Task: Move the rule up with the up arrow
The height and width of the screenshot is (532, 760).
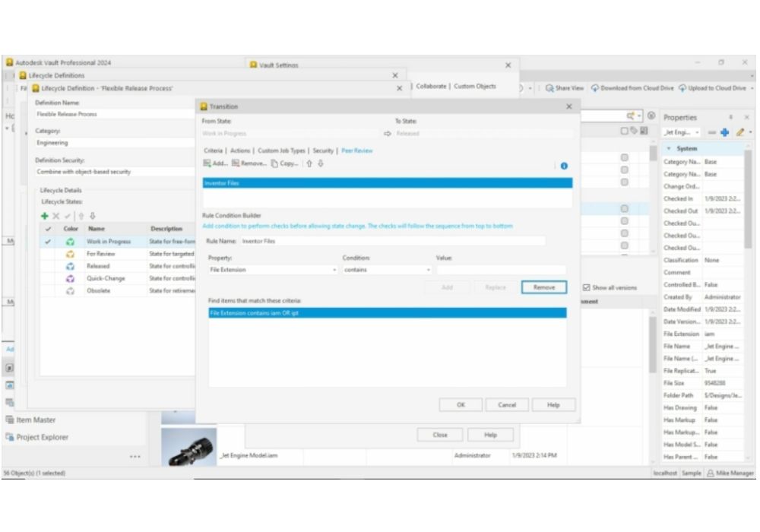Action: tap(309, 163)
